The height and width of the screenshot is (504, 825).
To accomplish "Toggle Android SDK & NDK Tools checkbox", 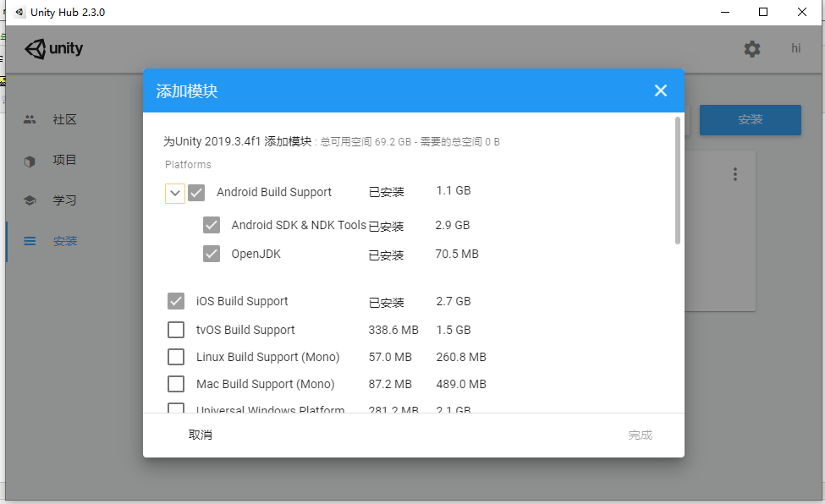I will (x=212, y=225).
